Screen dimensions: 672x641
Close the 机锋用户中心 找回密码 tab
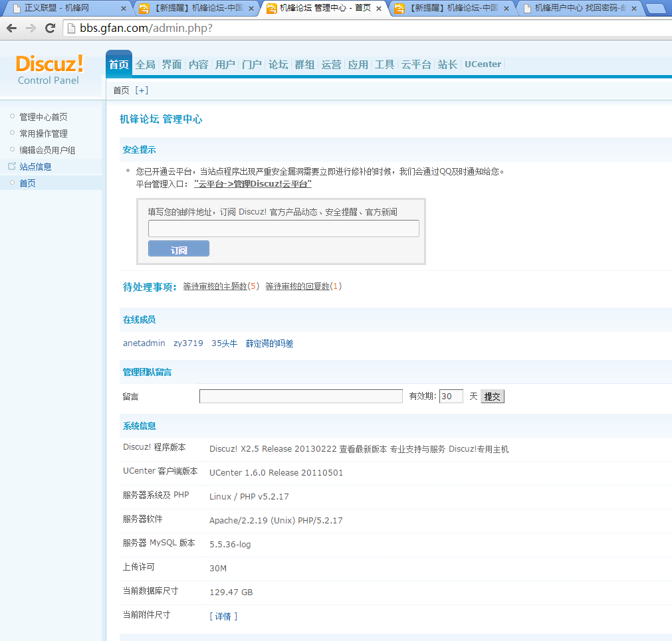point(634,8)
